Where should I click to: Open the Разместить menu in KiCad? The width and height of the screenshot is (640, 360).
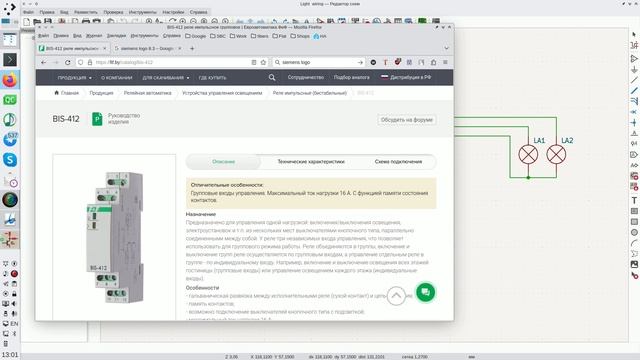[86, 12]
